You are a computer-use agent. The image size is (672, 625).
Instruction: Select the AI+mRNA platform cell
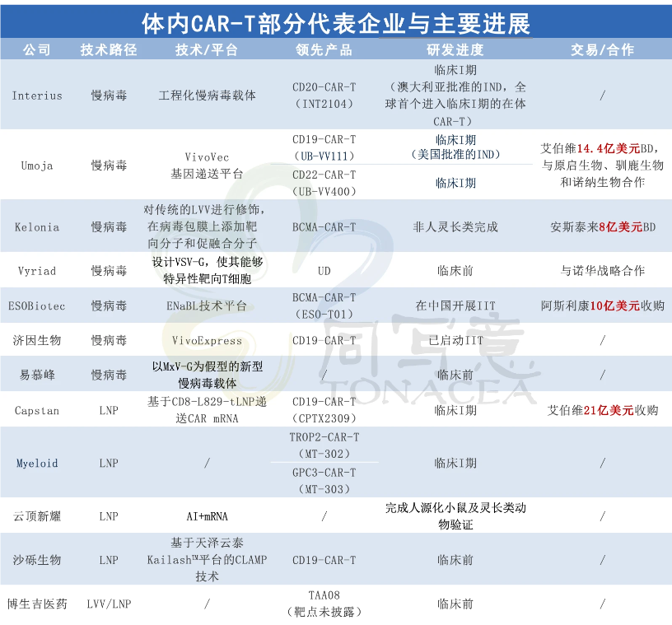[207, 516]
